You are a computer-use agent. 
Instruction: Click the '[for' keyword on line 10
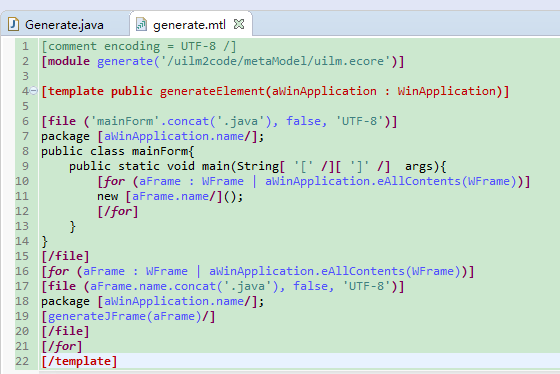click(x=111, y=181)
